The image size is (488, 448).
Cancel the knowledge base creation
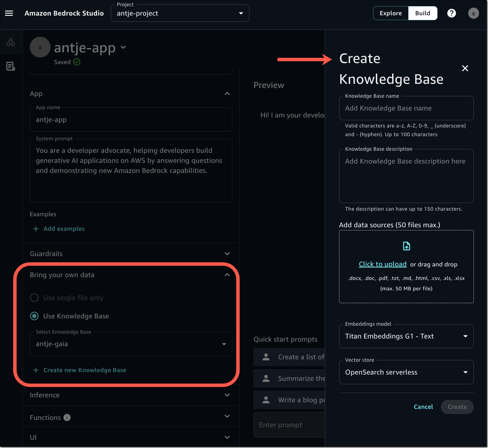click(423, 407)
